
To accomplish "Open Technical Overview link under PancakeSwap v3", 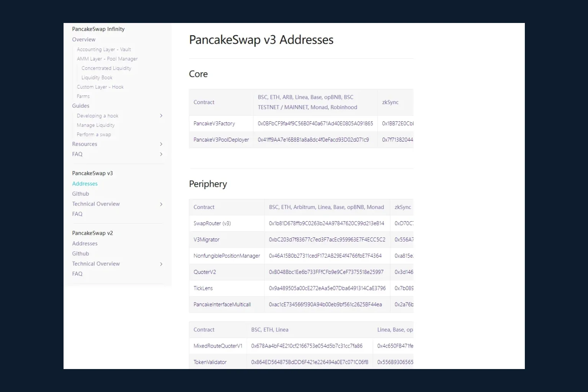I will pos(96,204).
